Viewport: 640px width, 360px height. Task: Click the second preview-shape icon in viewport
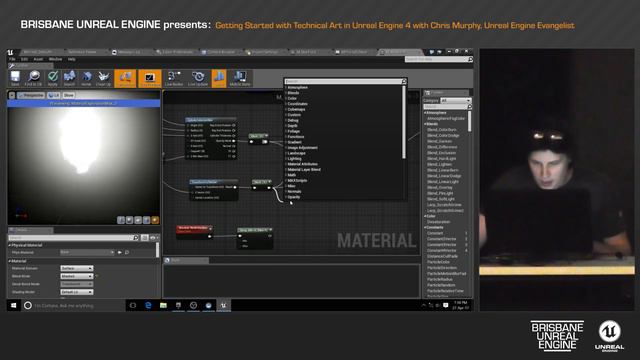pos(129,220)
